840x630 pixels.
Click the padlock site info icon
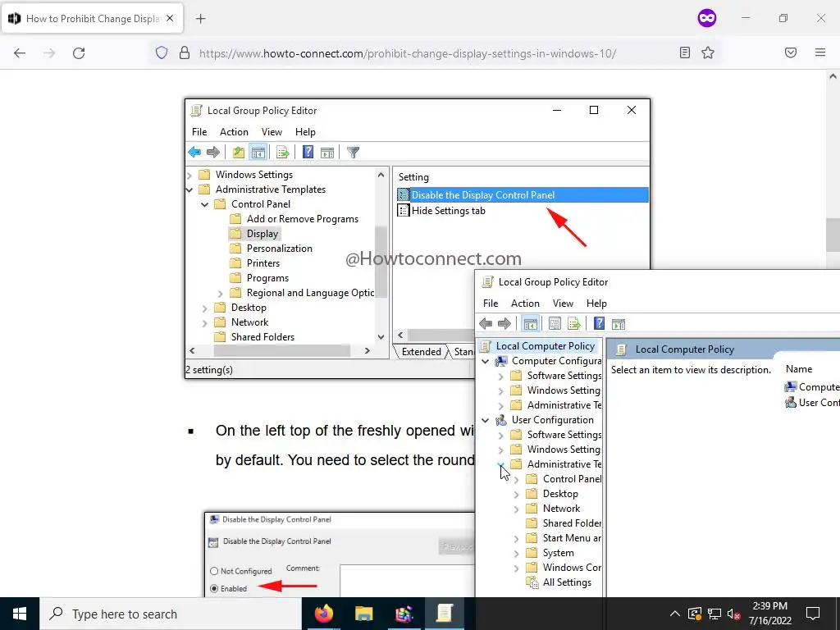(x=185, y=52)
